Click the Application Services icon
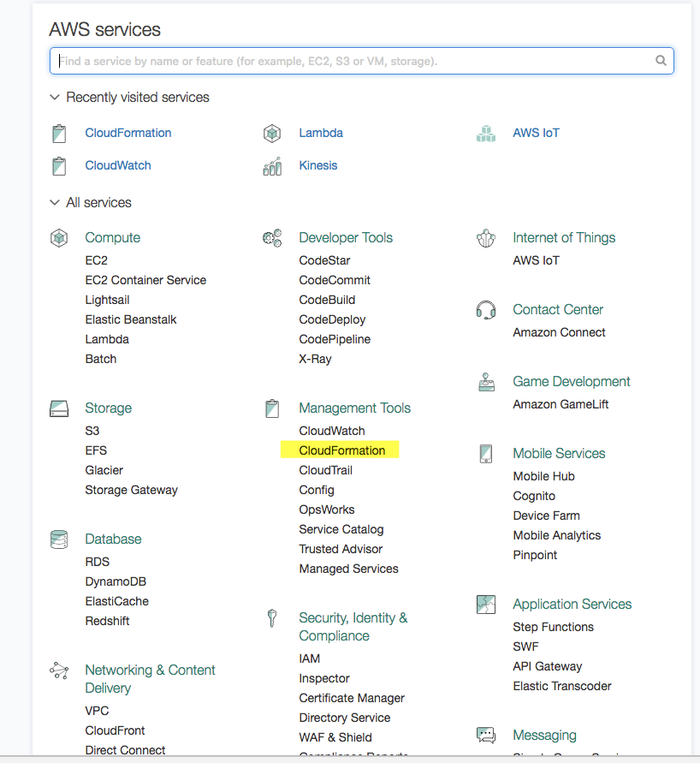 pos(486,605)
